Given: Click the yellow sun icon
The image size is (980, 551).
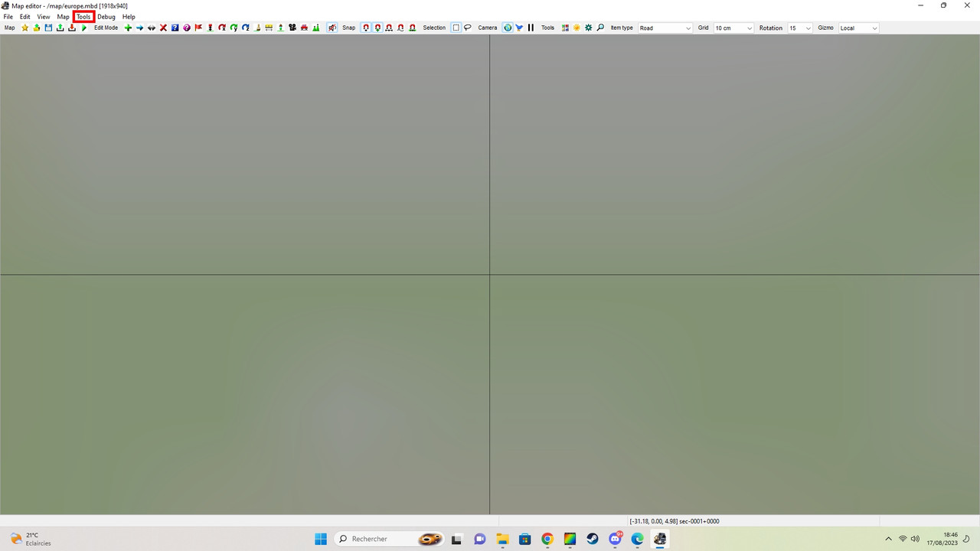Looking at the screenshot, I should tap(577, 28).
